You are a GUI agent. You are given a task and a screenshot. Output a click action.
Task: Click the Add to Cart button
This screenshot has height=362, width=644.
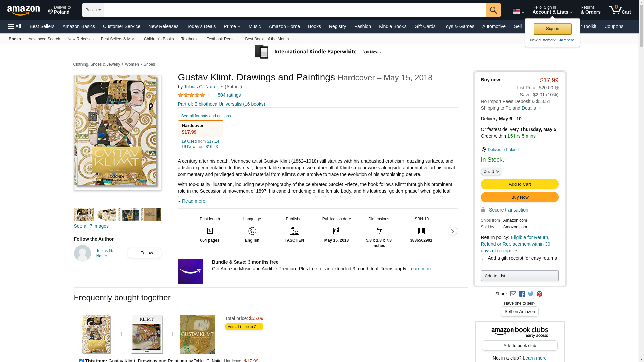coord(520,184)
